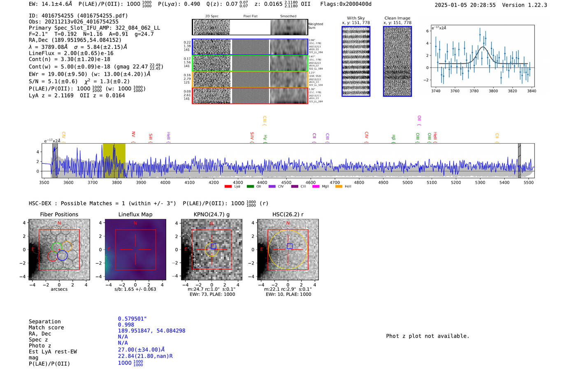Click the Match score value 0.998
This screenshot has height=392, width=576.
click(126, 325)
